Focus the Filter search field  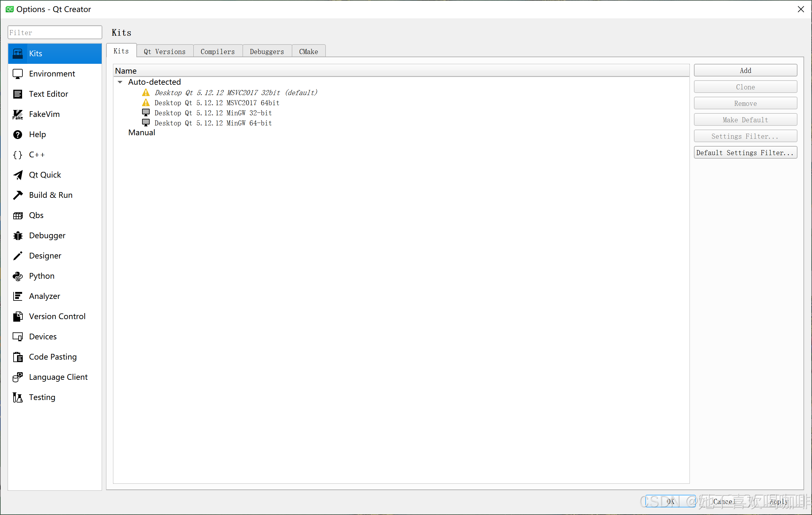point(55,33)
